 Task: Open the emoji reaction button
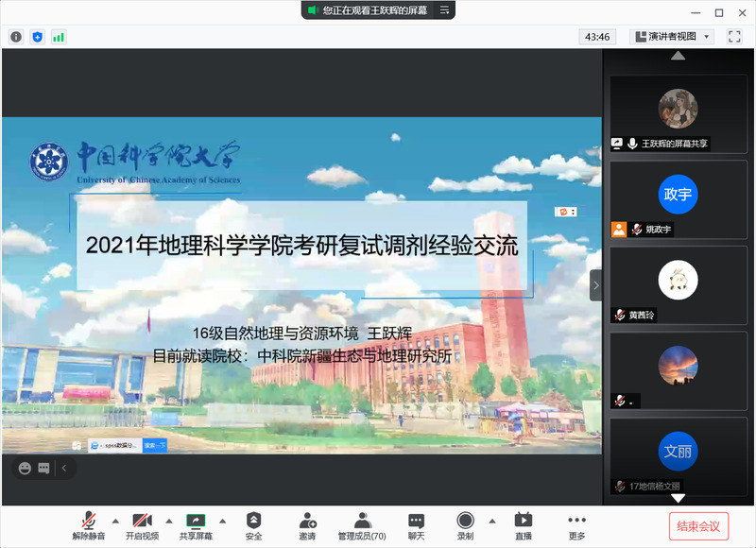(25, 468)
